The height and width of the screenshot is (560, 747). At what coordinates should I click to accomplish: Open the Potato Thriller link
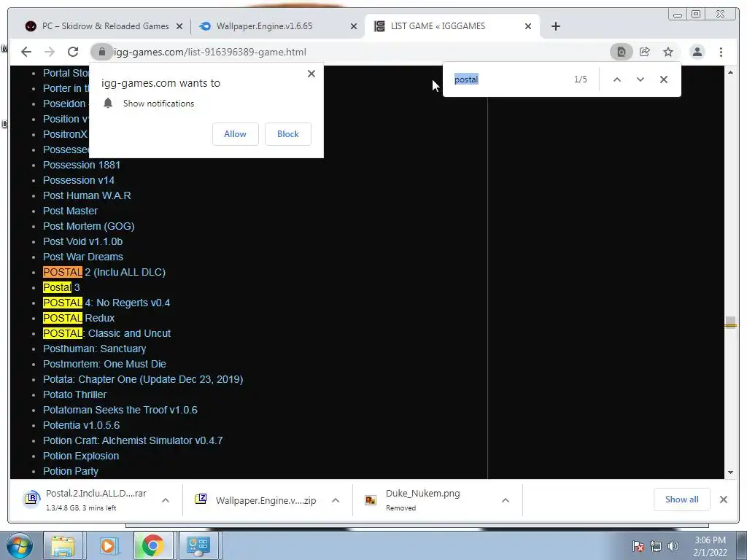coord(75,394)
